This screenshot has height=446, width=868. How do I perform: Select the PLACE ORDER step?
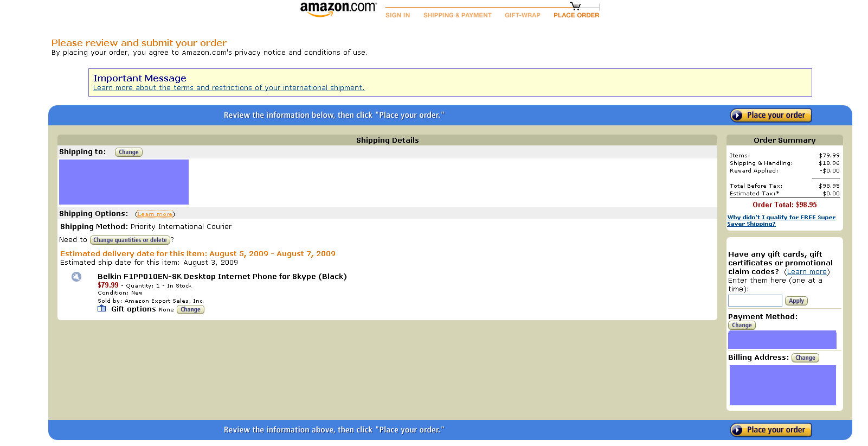(x=576, y=15)
